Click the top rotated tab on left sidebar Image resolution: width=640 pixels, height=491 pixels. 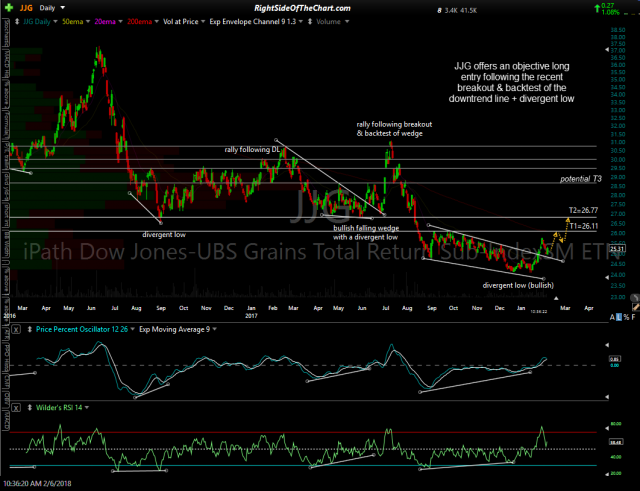coord(6,35)
